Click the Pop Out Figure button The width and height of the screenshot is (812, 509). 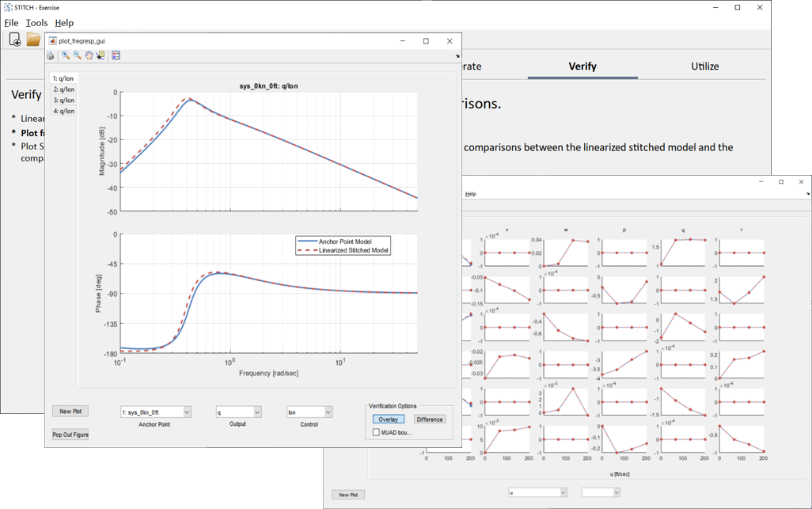pyautogui.click(x=69, y=434)
